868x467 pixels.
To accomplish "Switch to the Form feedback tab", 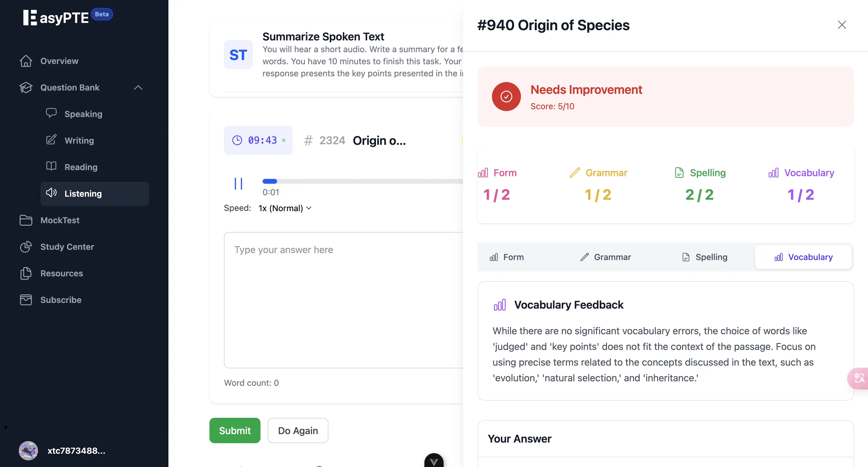I will (506, 257).
